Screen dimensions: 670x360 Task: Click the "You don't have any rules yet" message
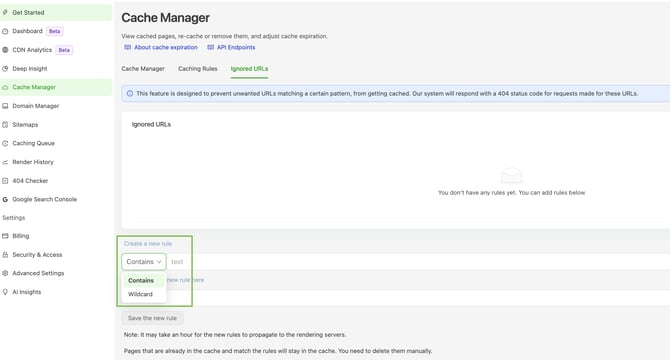click(511, 193)
